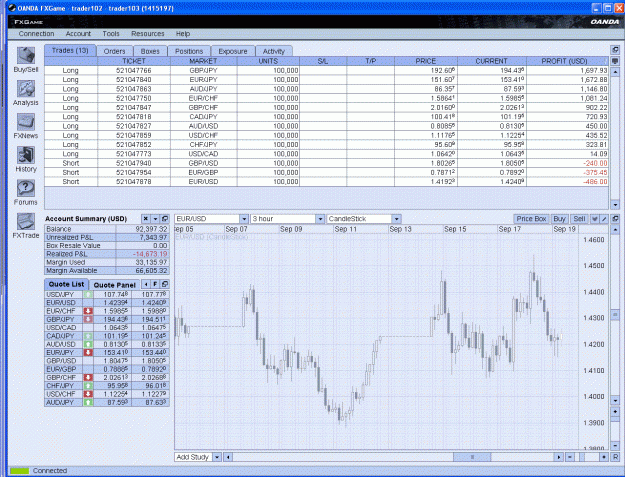Click the chart draw line pencil icon

[604, 219]
